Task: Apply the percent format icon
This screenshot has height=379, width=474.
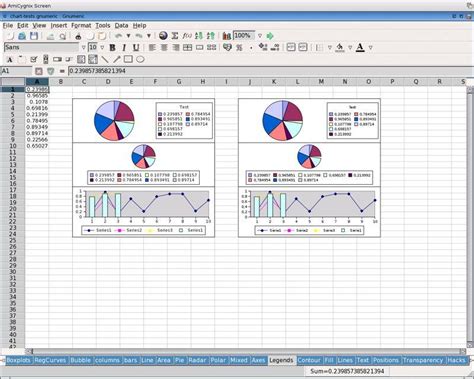Action: pyautogui.click(x=239, y=48)
